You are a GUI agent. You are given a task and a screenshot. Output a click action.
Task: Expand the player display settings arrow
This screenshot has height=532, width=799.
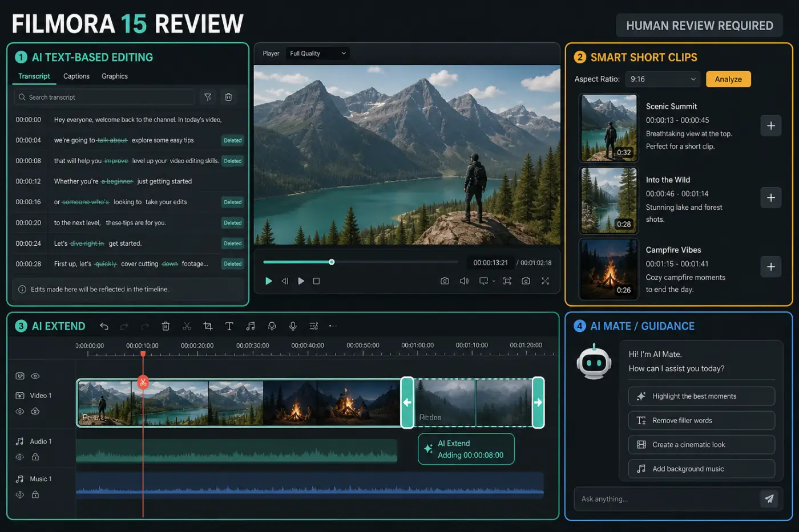point(494,281)
